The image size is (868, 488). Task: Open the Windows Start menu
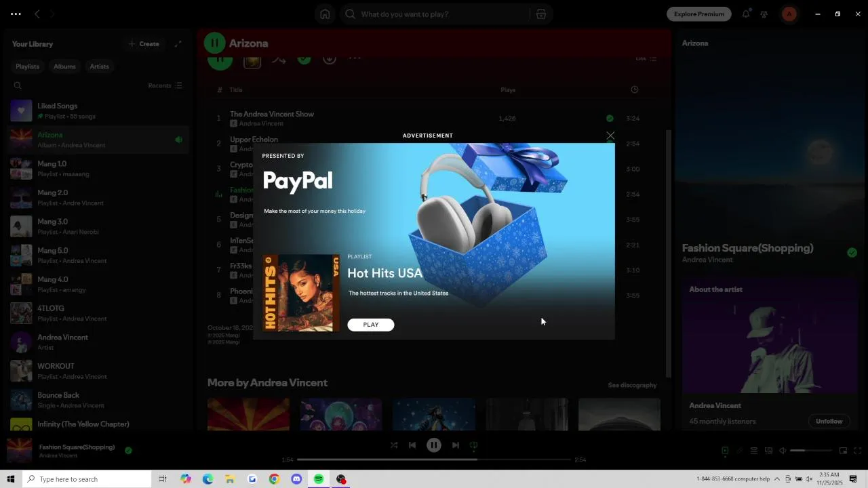click(10, 479)
